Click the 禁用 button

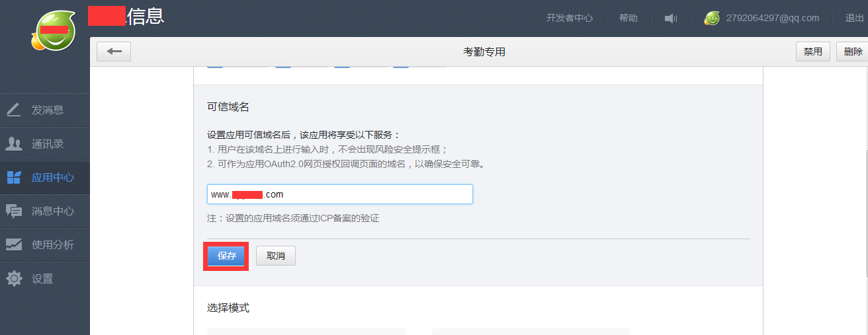pyautogui.click(x=813, y=52)
